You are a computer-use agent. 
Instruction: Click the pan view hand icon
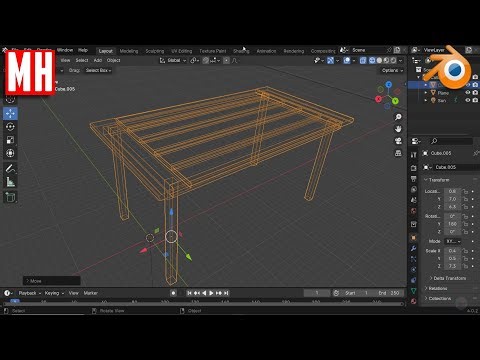398,129
